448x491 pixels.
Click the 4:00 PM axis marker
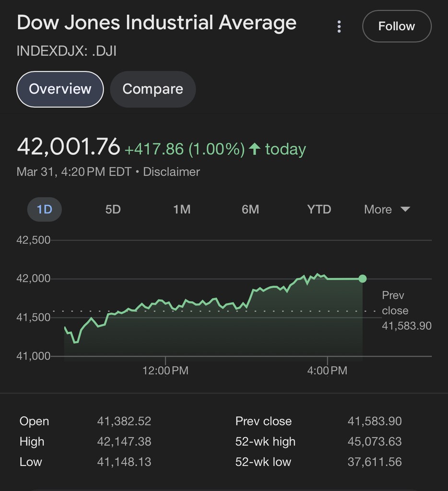coord(328,371)
